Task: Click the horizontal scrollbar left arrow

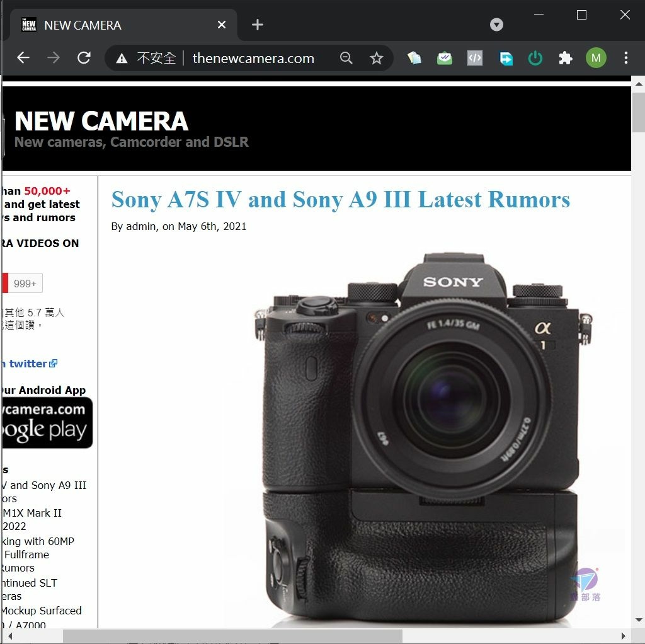Action: pos(9,636)
